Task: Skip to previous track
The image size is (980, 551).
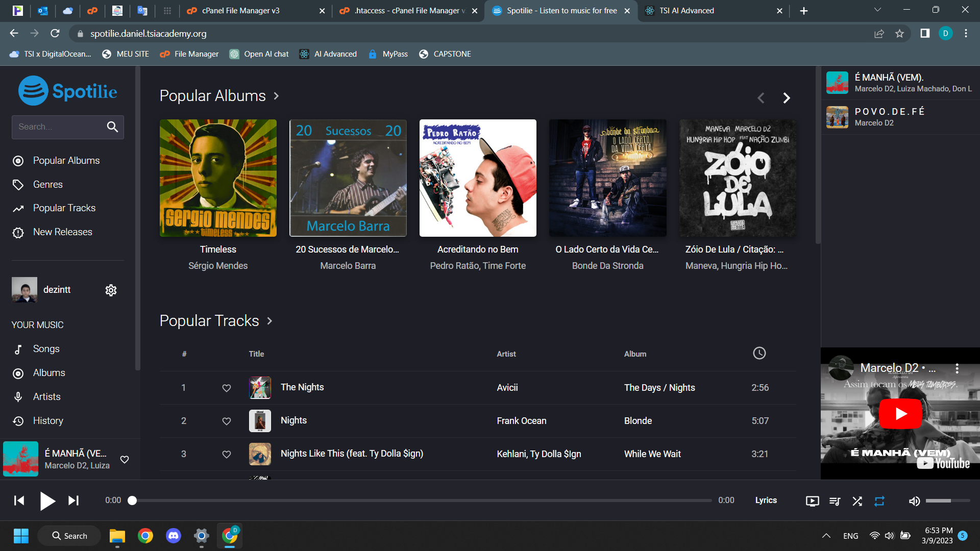Action: [19, 500]
